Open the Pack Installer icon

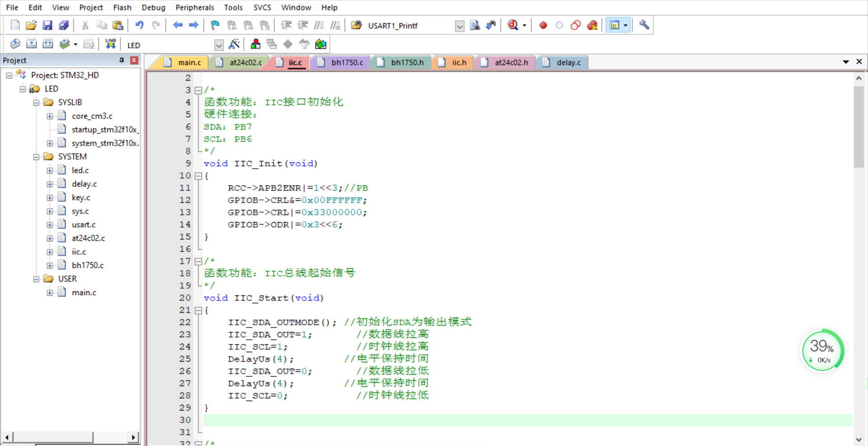321,44
